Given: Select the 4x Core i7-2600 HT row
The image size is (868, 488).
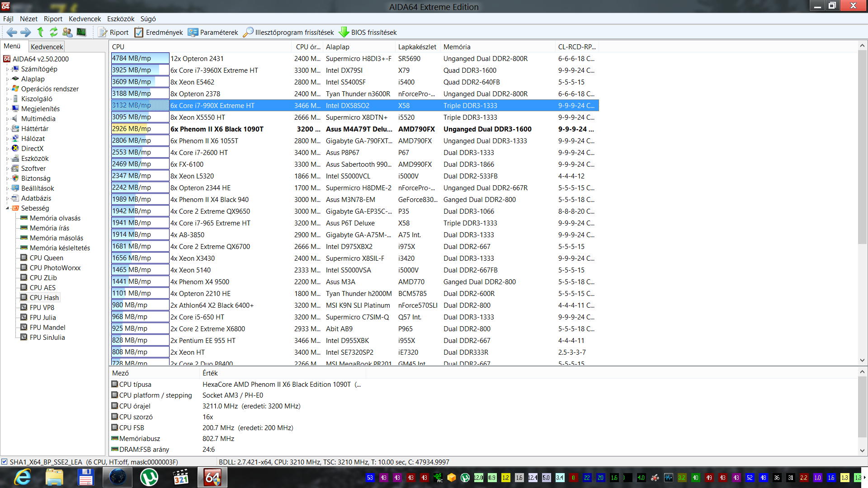Looking at the screenshot, I should [355, 153].
